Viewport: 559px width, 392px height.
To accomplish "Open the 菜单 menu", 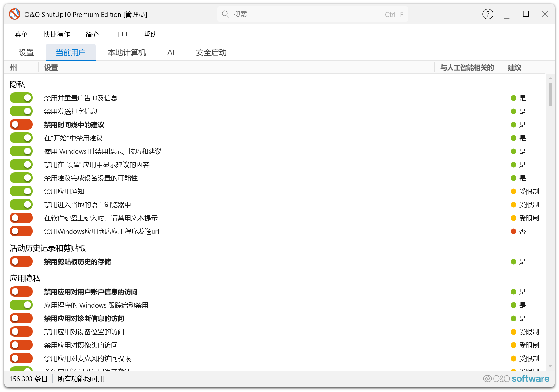I will (x=21, y=34).
